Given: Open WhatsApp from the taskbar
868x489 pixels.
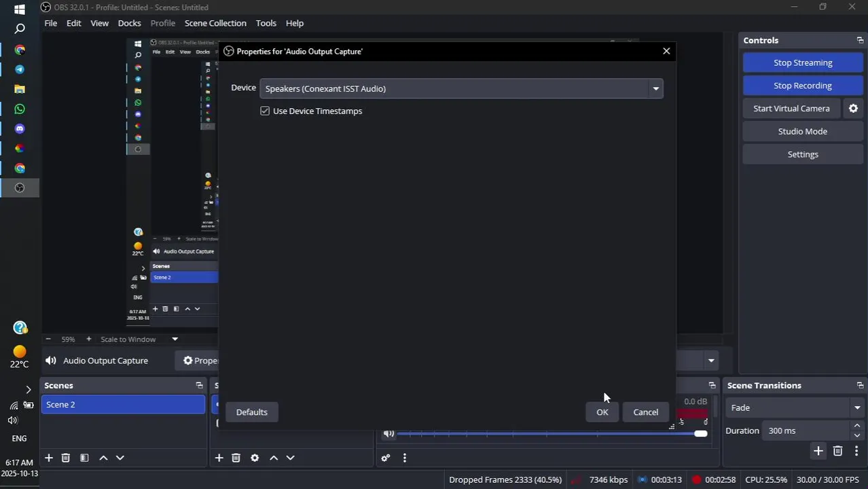Looking at the screenshot, I should (x=20, y=109).
